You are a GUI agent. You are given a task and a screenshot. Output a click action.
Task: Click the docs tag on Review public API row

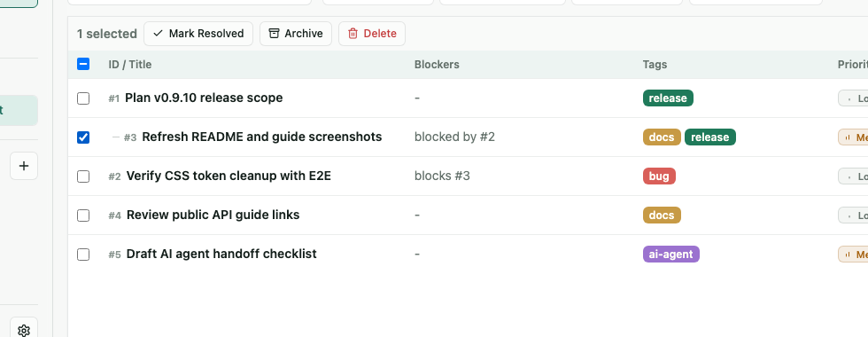[x=662, y=215]
